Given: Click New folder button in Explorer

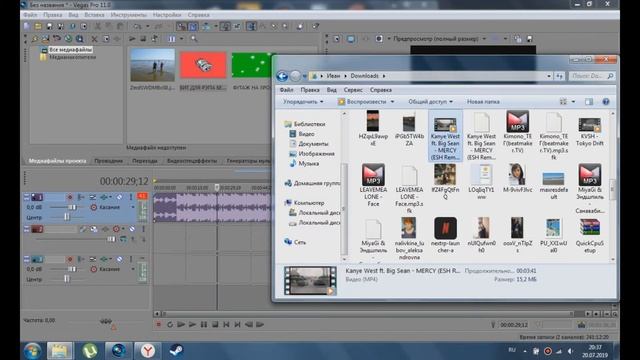Looking at the screenshot, I should click(483, 102).
